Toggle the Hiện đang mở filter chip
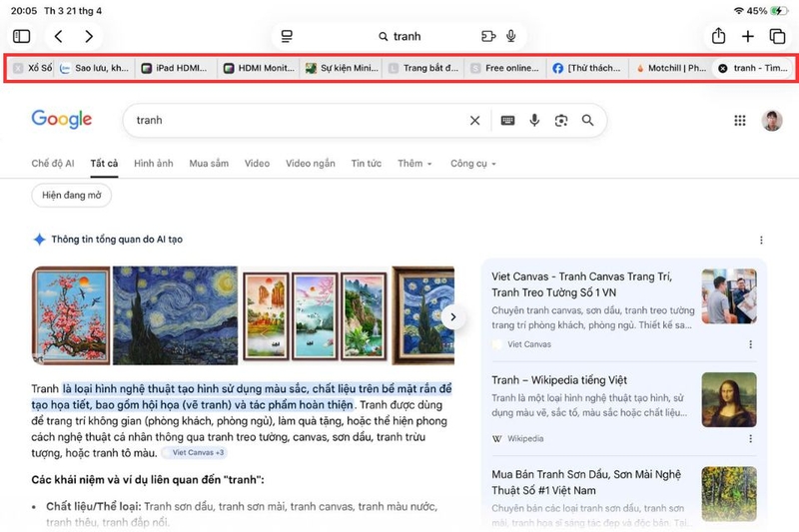 pyautogui.click(x=71, y=195)
